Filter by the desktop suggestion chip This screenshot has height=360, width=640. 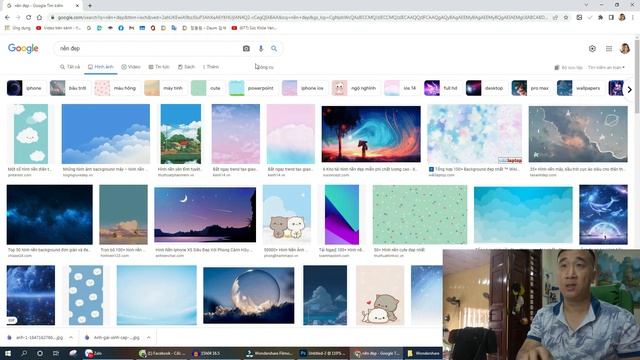[x=486, y=88]
